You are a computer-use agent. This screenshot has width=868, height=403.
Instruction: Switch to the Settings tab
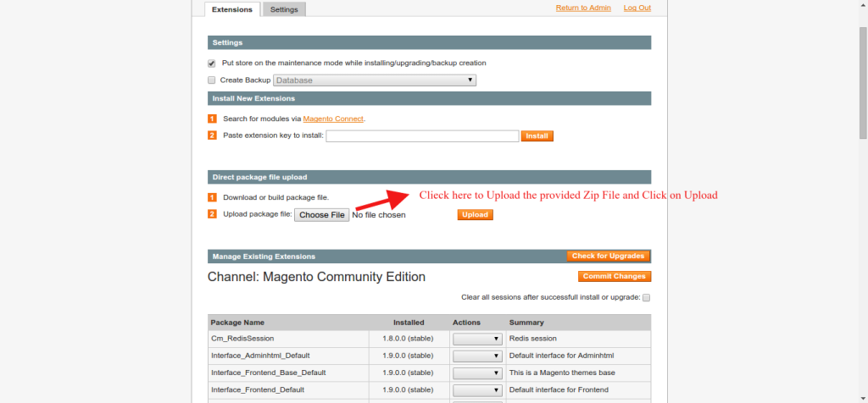click(284, 9)
